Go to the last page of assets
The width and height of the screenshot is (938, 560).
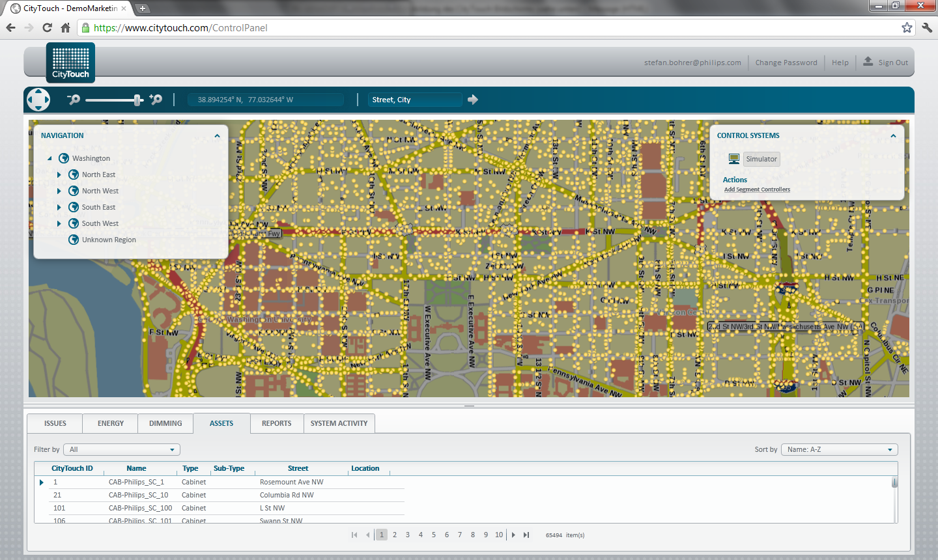tap(526, 535)
